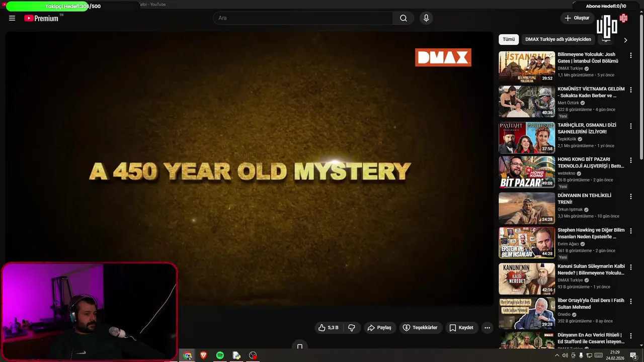Click the DMAX logo in the video
644x362 pixels.
click(x=443, y=57)
